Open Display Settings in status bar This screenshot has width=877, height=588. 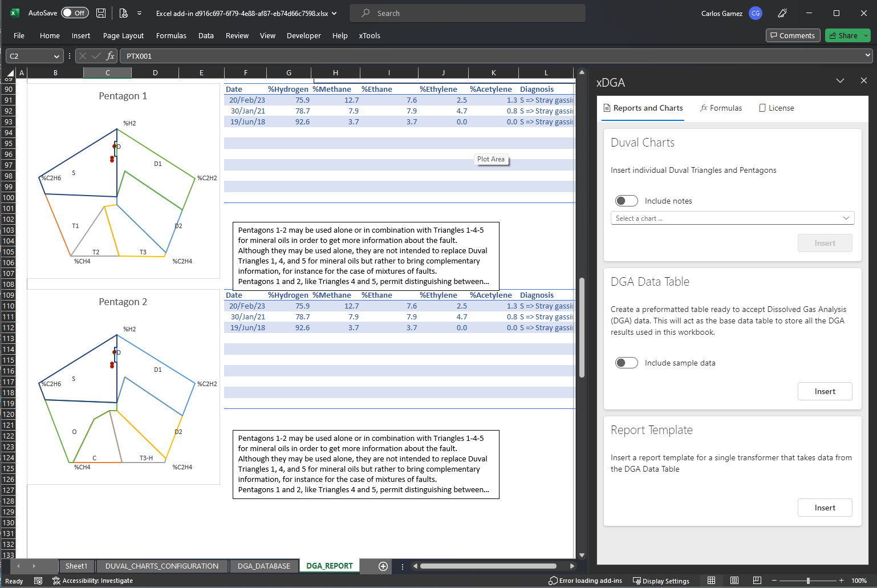(661, 581)
